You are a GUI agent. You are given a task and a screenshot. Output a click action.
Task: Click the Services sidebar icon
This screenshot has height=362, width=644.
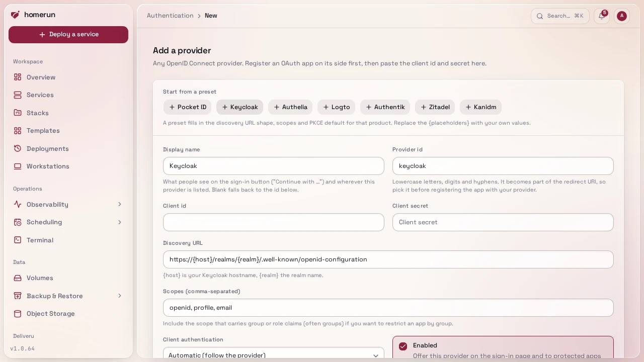click(x=18, y=95)
